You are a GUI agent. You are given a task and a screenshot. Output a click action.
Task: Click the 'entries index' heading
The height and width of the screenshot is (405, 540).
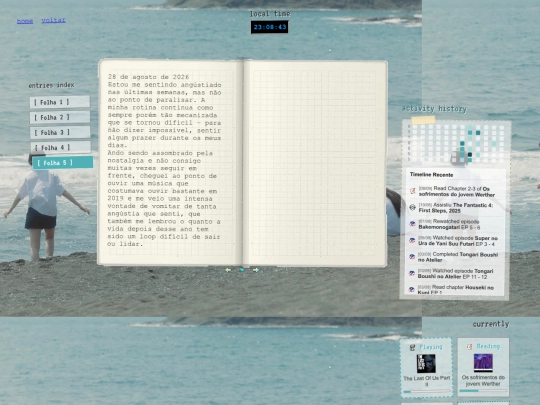(x=51, y=85)
